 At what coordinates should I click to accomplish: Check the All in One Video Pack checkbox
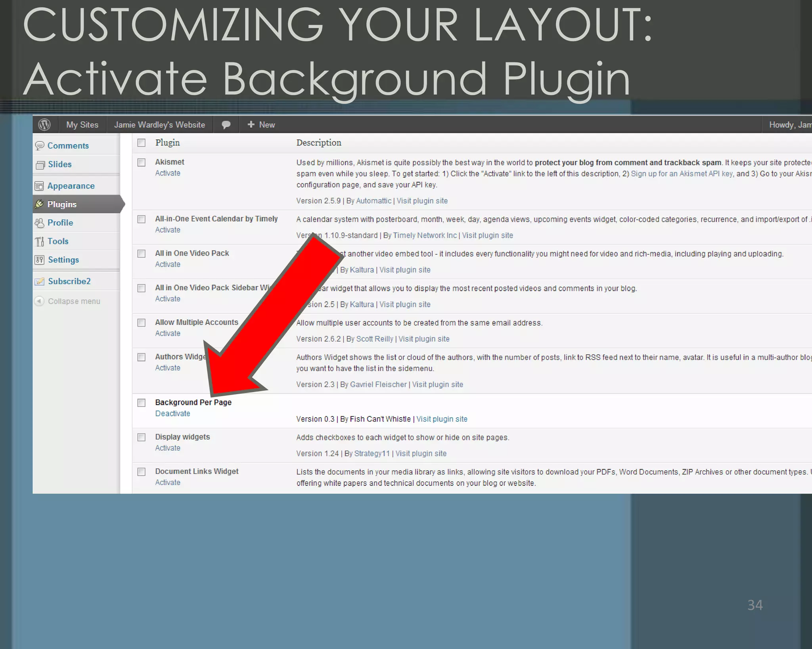142,254
